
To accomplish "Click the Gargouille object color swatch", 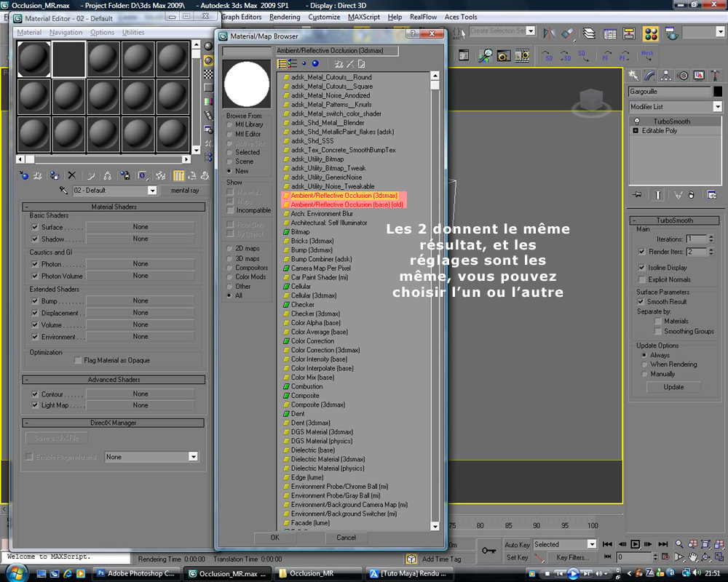I will 718,92.
